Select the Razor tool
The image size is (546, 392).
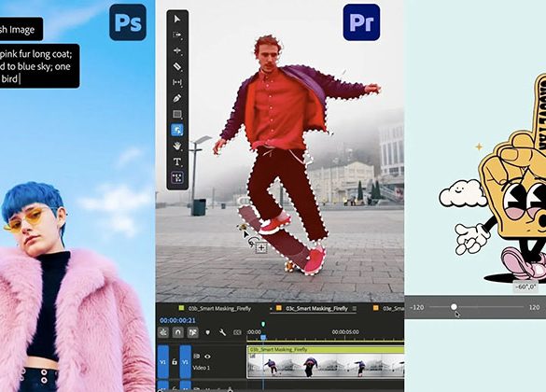point(177,66)
